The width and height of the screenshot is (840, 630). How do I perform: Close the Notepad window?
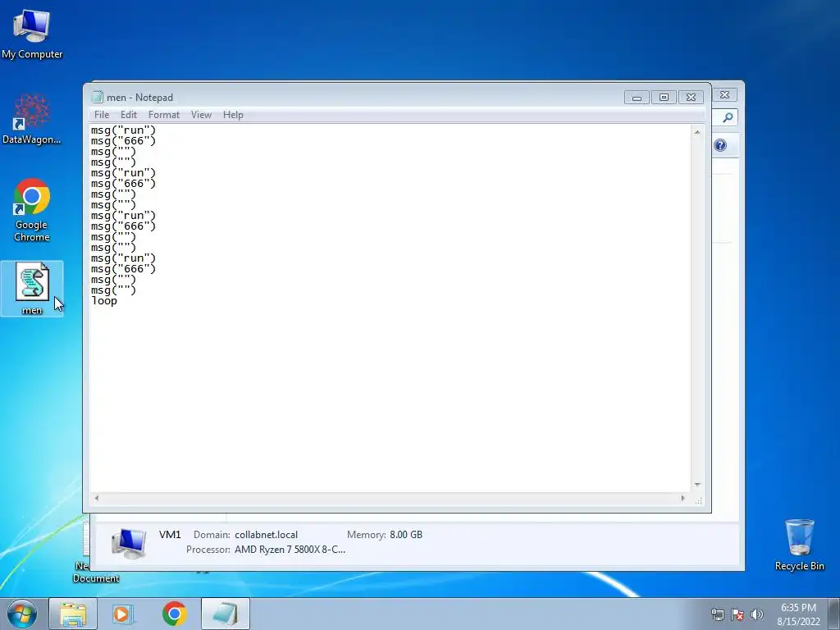pos(691,97)
